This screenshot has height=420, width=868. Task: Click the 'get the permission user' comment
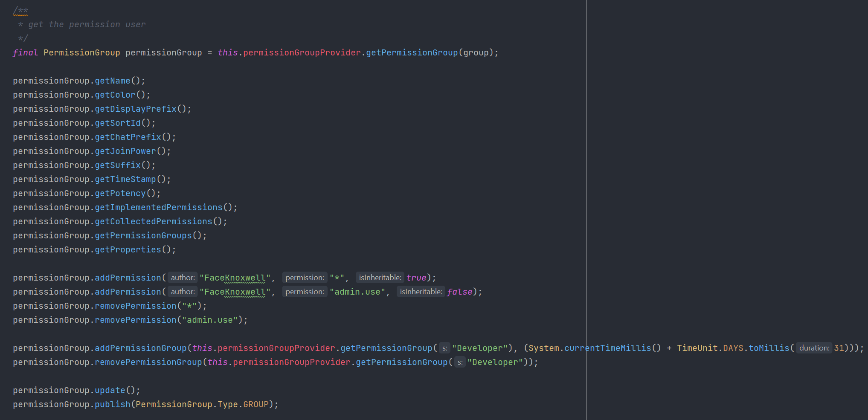pos(87,24)
